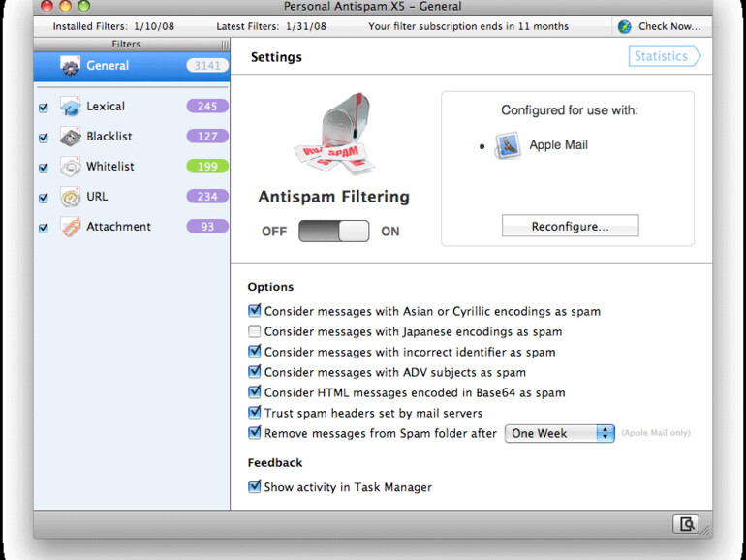The height and width of the screenshot is (560, 746).
Task: Click the Whitelist filter icon
Action: coord(71,167)
